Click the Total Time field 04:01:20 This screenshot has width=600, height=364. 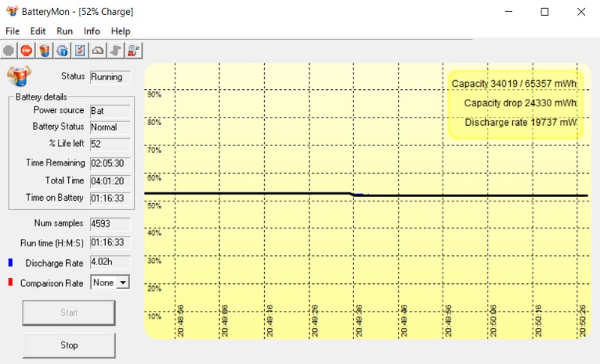click(110, 181)
